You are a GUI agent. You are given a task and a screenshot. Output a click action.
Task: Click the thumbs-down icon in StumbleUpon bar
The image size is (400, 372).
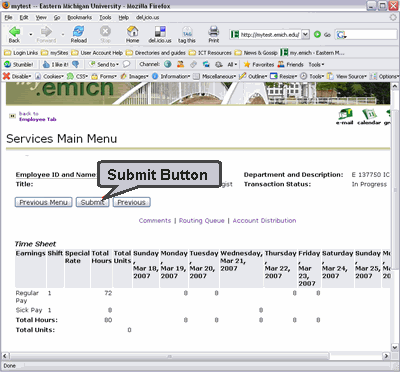pos(76,65)
